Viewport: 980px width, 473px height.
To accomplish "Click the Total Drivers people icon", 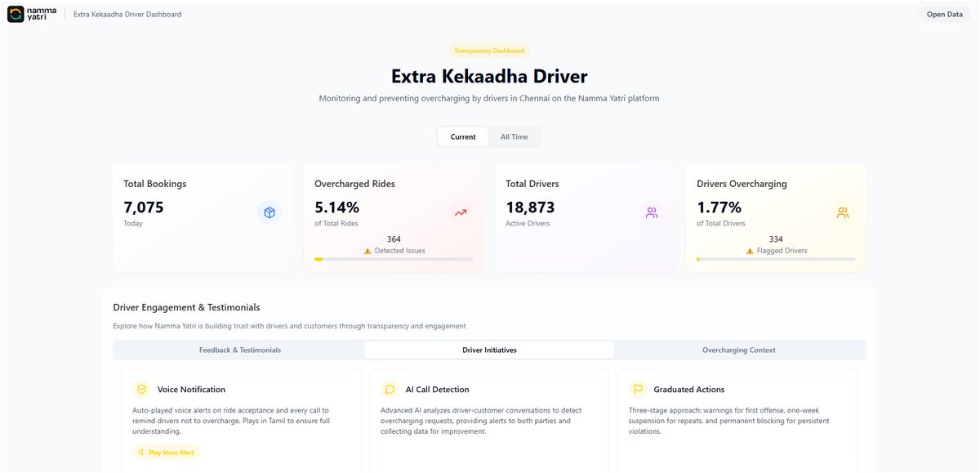I will click(x=652, y=212).
